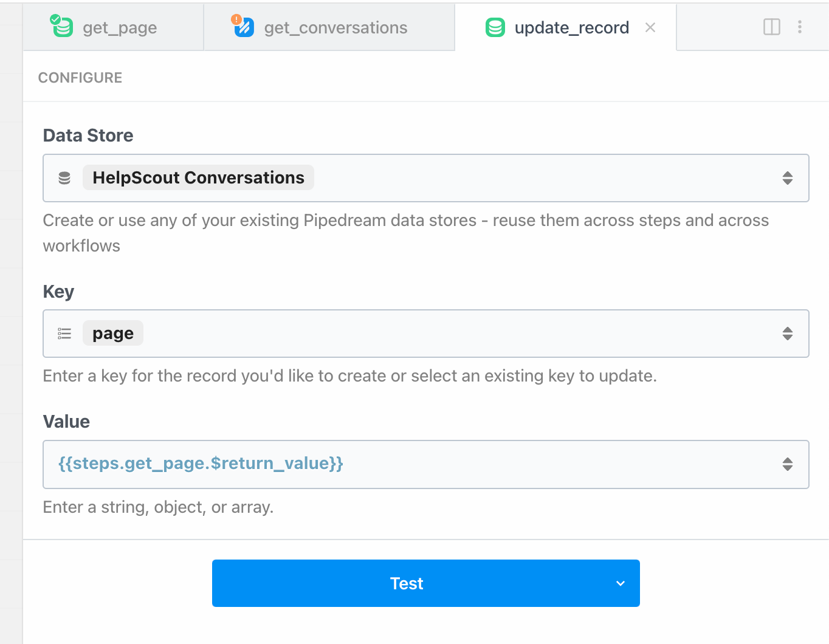This screenshot has width=829, height=644.
Task: Close the update_record tab
Action: 650,27
